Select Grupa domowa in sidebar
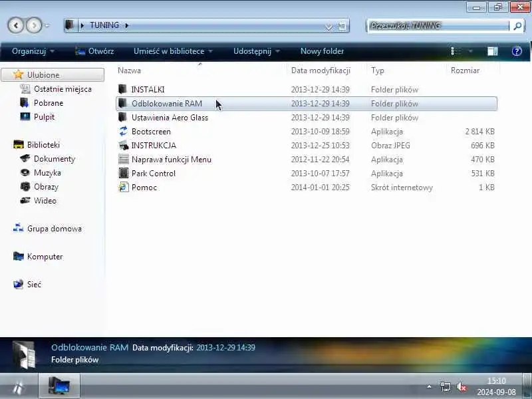The image size is (532, 399). (x=55, y=229)
